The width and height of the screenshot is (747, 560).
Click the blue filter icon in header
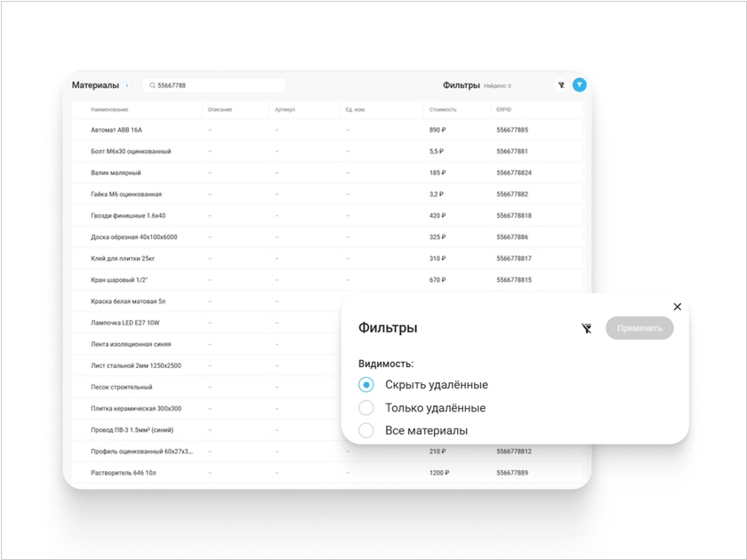click(579, 85)
